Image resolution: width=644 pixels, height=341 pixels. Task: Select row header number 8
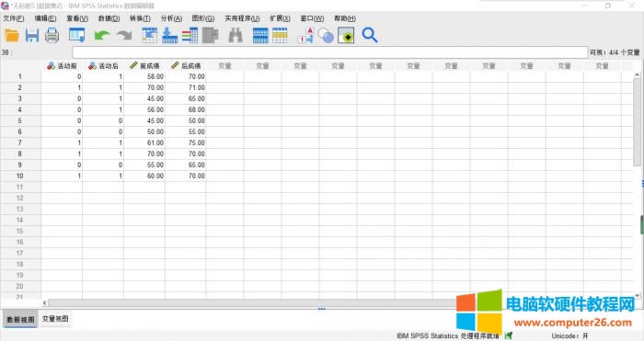tap(20, 153)
